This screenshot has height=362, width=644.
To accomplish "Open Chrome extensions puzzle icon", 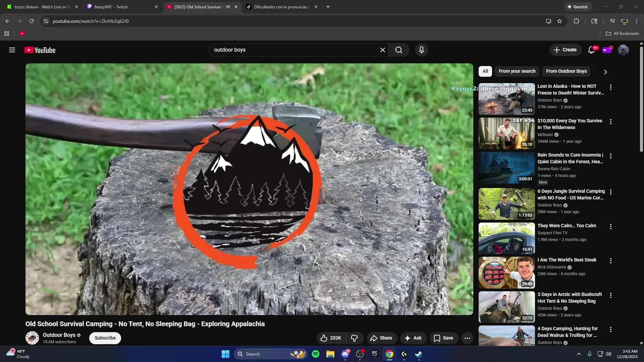I will 577,21.
